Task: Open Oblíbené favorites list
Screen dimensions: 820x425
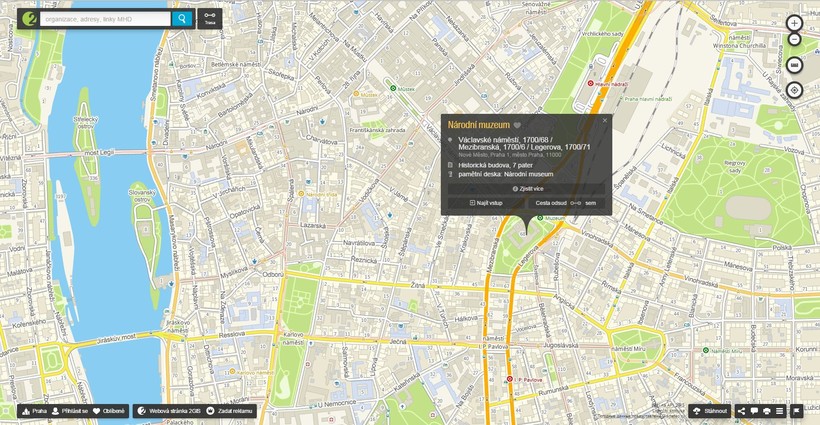Action: pyautogui.click(x=110, y=411)
